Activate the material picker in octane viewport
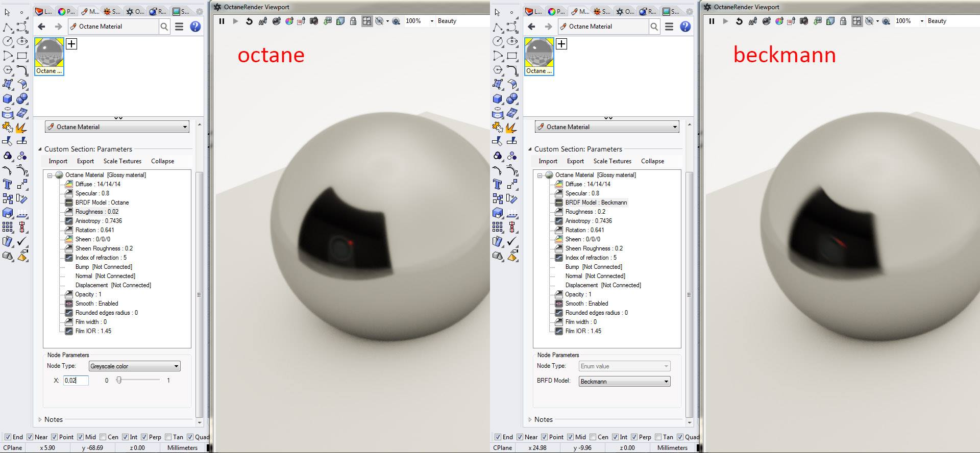 pos(276,21)
